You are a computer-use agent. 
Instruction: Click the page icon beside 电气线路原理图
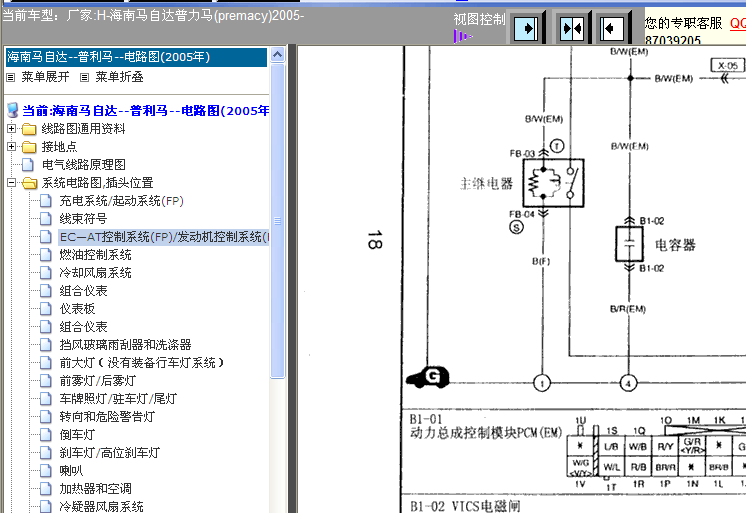click(x=28, y=165)
